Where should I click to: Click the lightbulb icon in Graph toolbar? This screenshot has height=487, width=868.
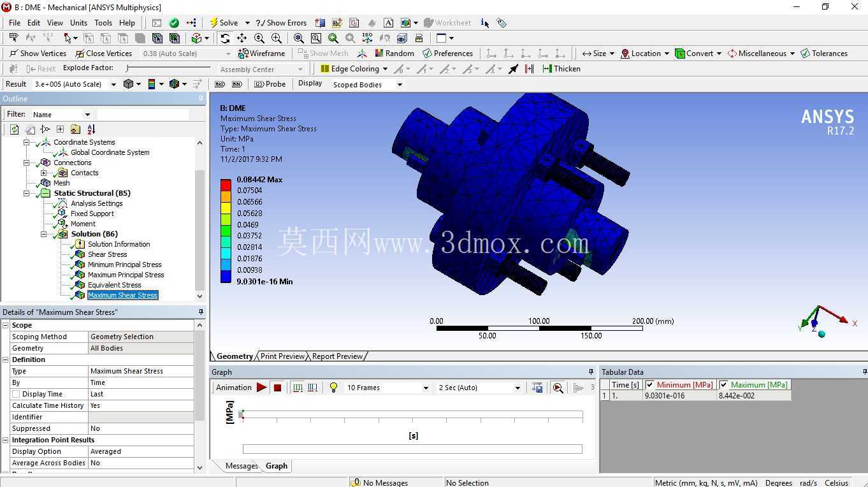(333, 388)
